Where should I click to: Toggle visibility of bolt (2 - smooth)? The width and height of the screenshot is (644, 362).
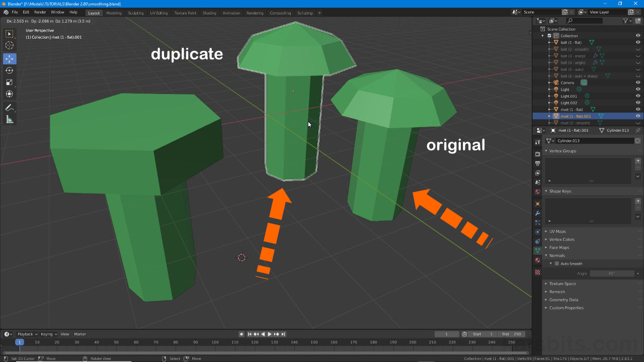click(x=638, y=49)
